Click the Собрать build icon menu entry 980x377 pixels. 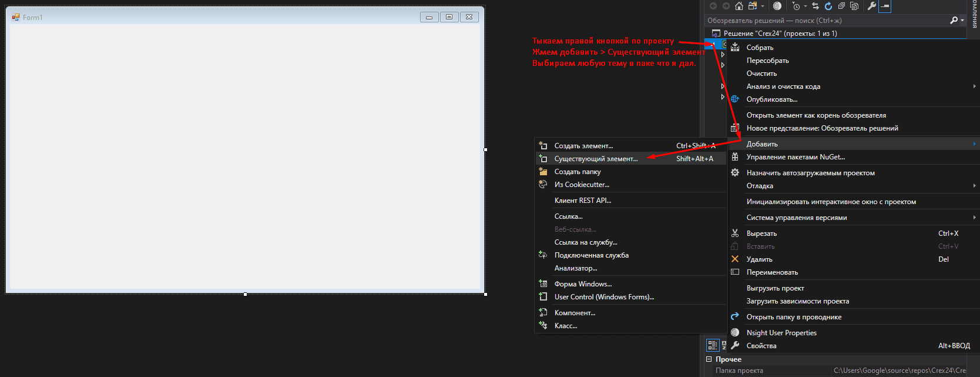pyautogui.click(x=735, y=48)
